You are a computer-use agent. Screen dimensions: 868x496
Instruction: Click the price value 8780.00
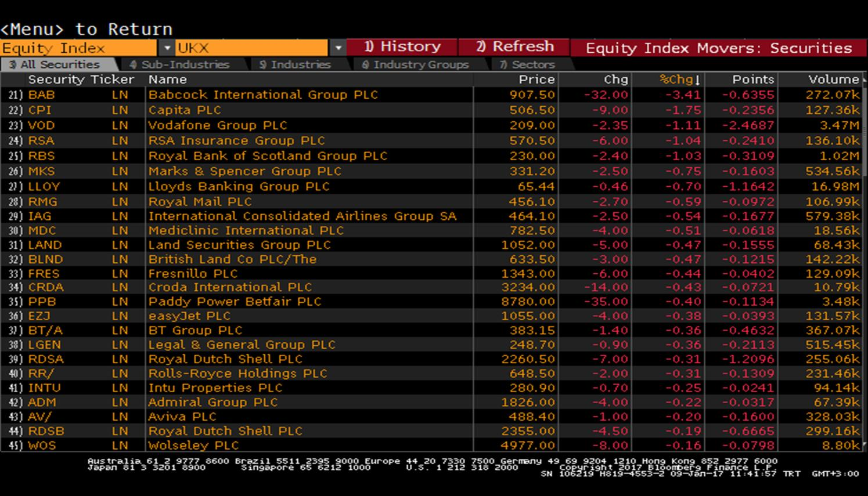[x=528, y=302]
